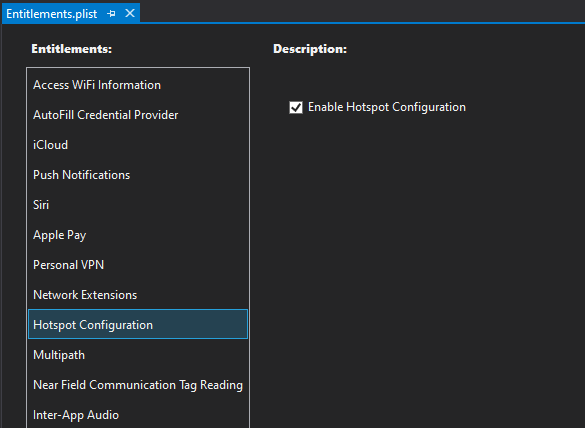This screenshot has width=585, height=428.
Task: Select the Siri entitlement
Action: (138, 204)
